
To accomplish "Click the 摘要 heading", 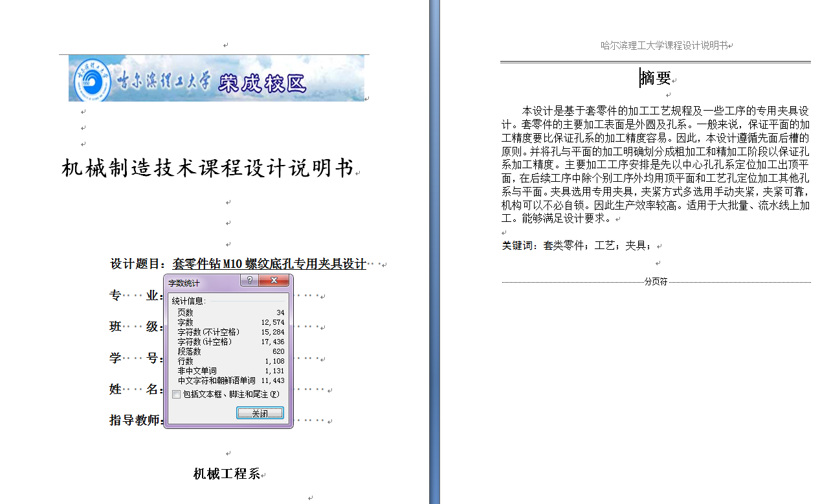I will coord(656,78).
